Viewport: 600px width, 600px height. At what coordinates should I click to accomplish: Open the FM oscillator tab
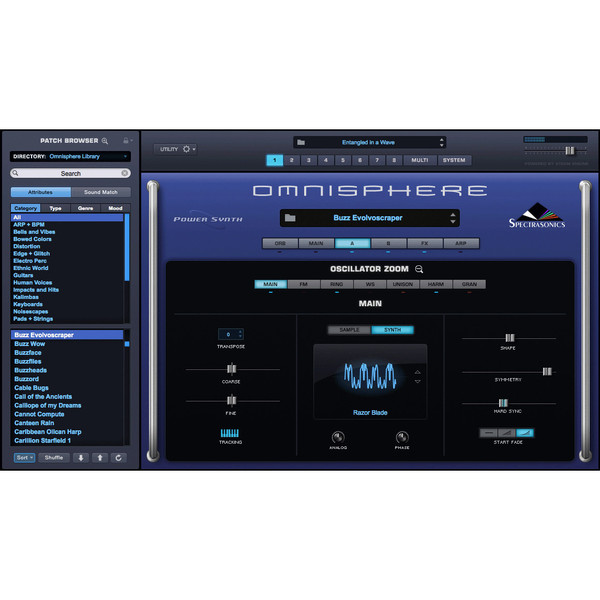click(303, 284)
